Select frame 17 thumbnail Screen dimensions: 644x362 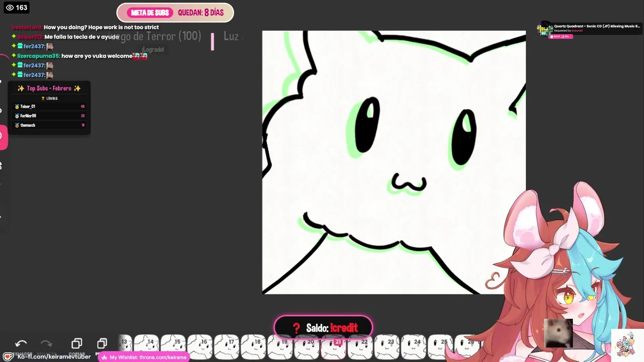click(226, 347)
